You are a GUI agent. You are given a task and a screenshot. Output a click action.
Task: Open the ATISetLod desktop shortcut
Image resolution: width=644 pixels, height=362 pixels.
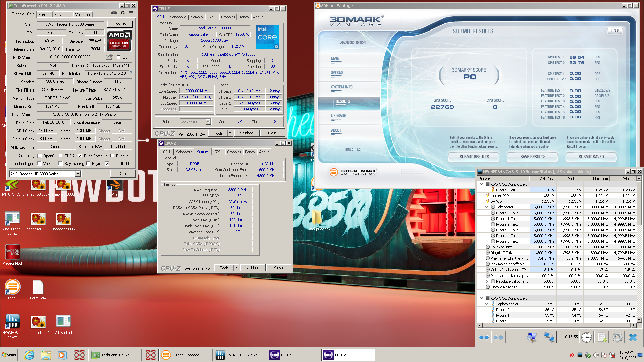point(63,324)
